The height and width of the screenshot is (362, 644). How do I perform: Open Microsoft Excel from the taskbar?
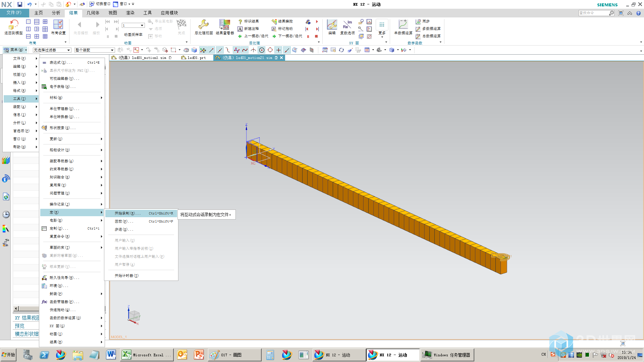pyautogui.click(x=147, y=355)
